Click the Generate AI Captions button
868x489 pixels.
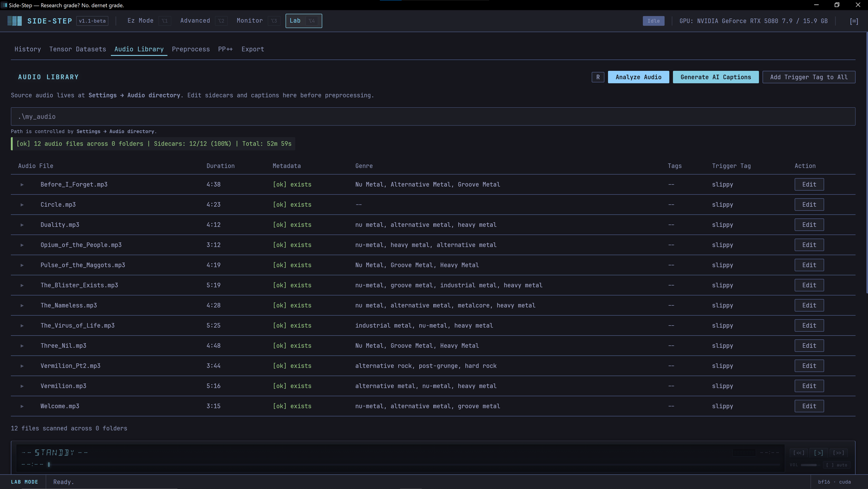coord(715,77)
